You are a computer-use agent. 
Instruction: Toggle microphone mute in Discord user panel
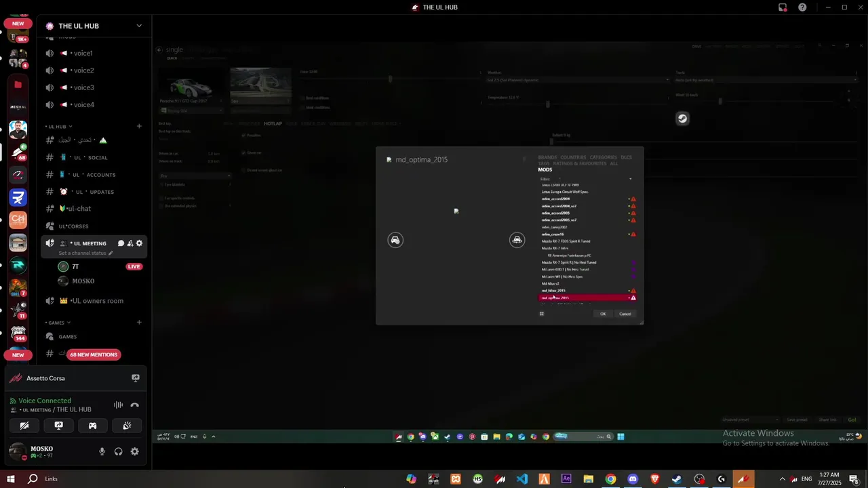[102, 451]
